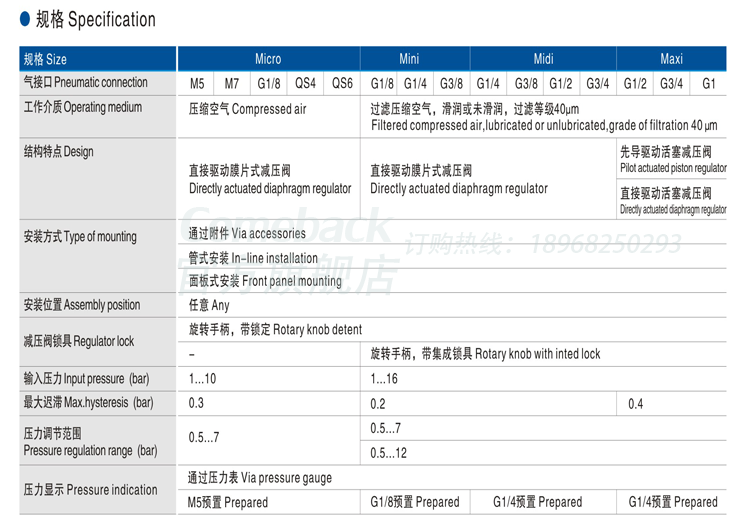The image size is (750, 528).
Task: Select the QS4 connection cell
Action: tap(305, 84)
